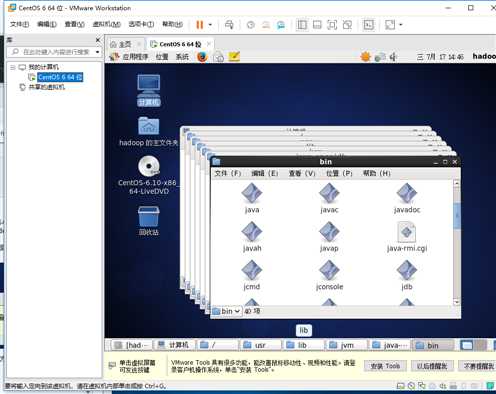Click the stretch guest display icon
This screenshot has height=394, width=496.
click(x=390, y=25)
